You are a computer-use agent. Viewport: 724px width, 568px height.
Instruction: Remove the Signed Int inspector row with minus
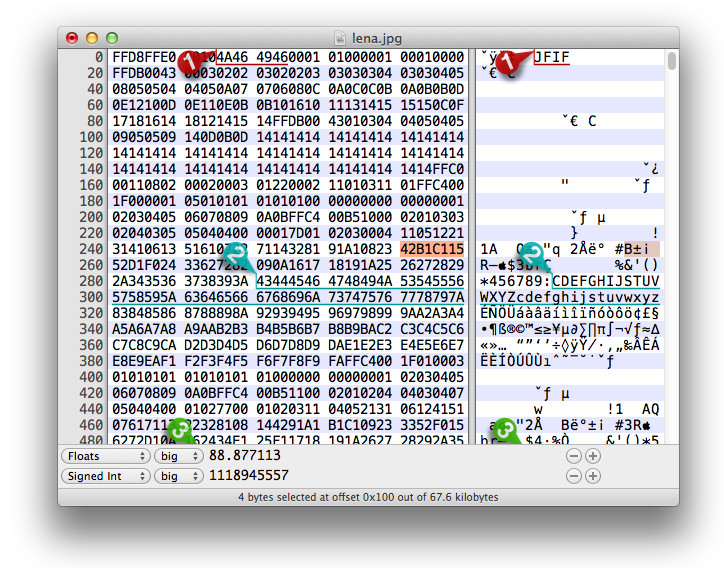coord(573,476)
